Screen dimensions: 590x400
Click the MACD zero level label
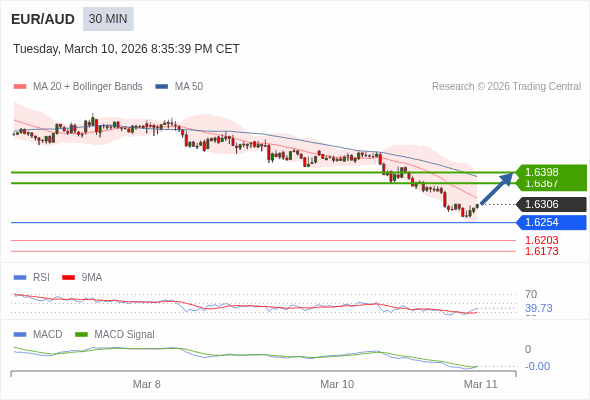528,349
